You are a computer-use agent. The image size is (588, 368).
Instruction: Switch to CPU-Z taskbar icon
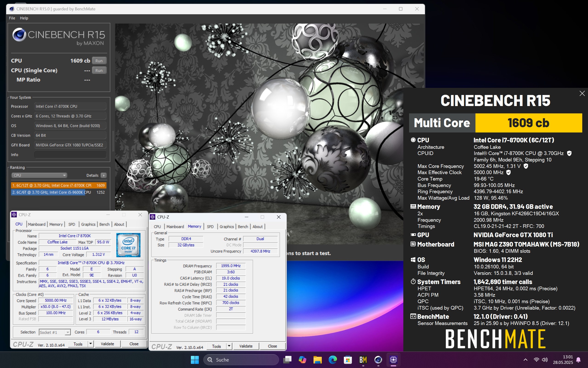tap(393, 359)
